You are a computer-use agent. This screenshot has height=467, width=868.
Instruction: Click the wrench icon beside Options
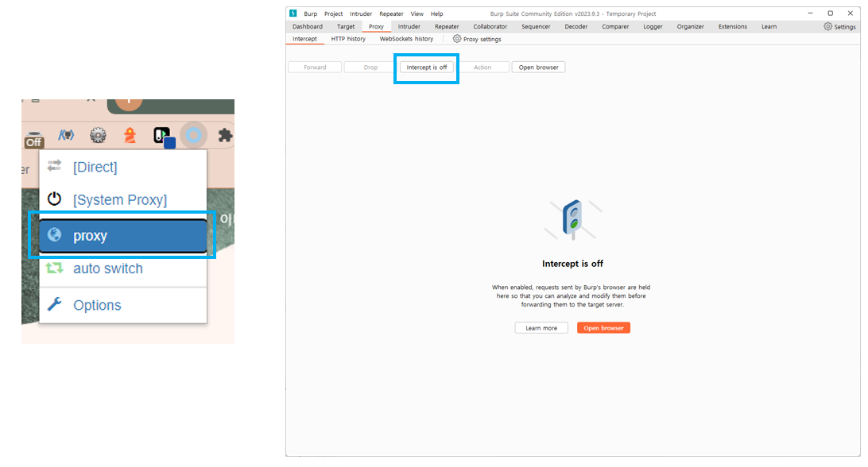coord(54,303)
